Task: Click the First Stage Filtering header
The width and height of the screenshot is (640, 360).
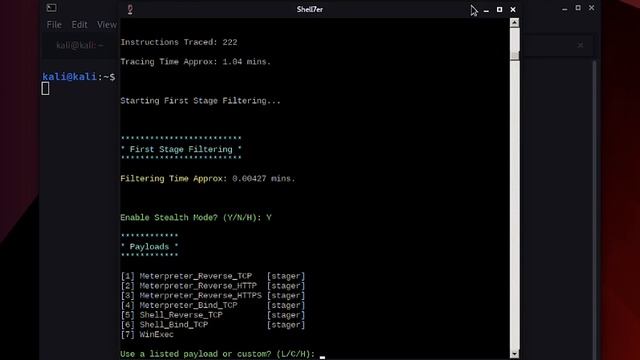Action: pyautogui.click(x=181, y=149)
